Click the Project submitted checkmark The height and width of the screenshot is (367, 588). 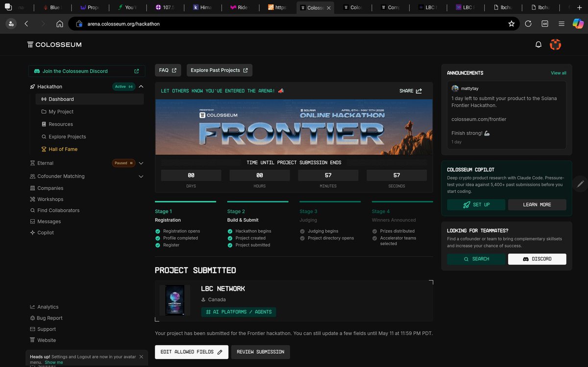tap(230, 245)
